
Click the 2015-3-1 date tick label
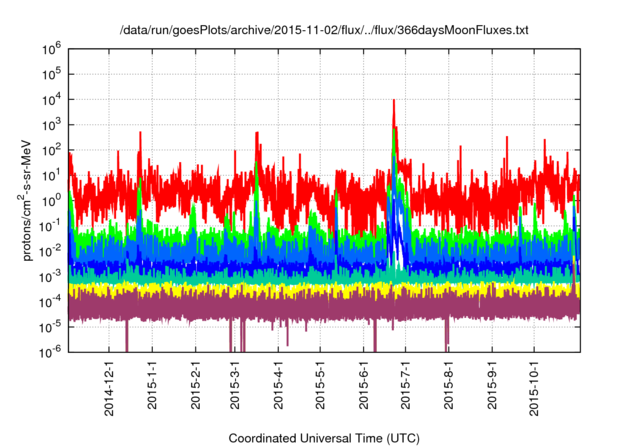(x=235, y=385)
